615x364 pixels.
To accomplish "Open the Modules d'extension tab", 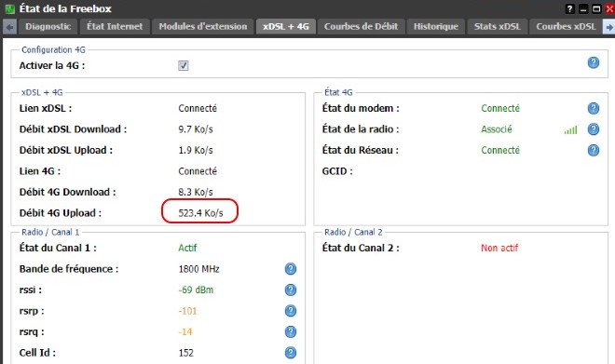I will (203, 27).
